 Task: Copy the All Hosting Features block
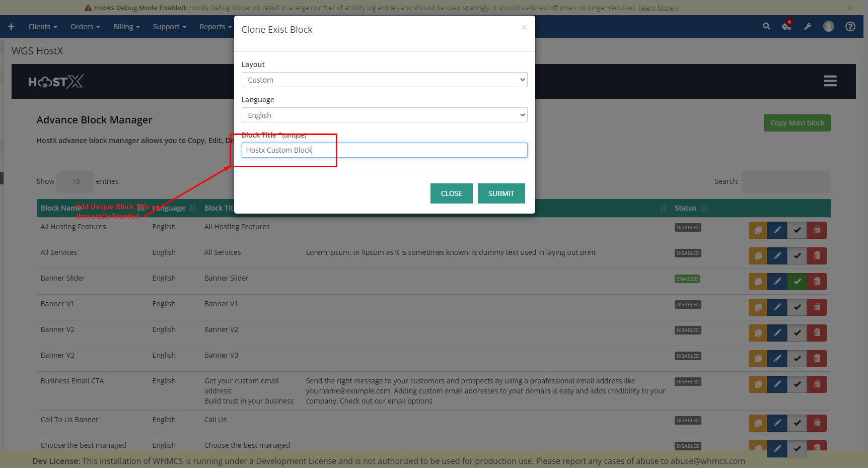point(758,230)
